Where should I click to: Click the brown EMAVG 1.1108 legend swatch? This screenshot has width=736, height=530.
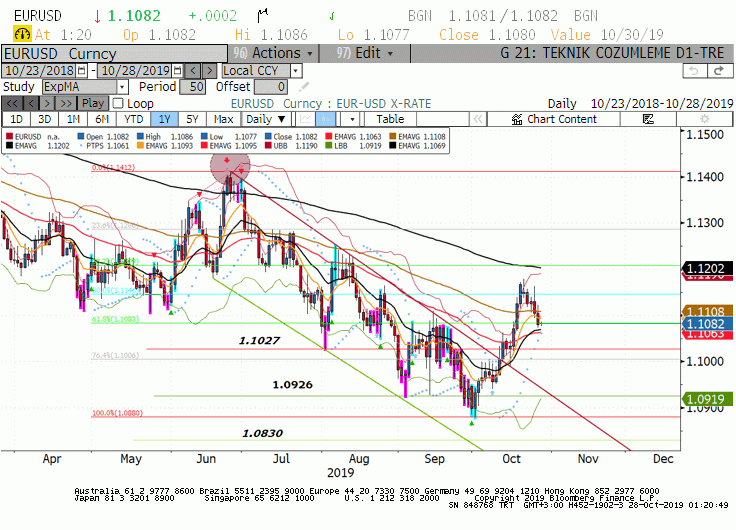pos(392,137)
